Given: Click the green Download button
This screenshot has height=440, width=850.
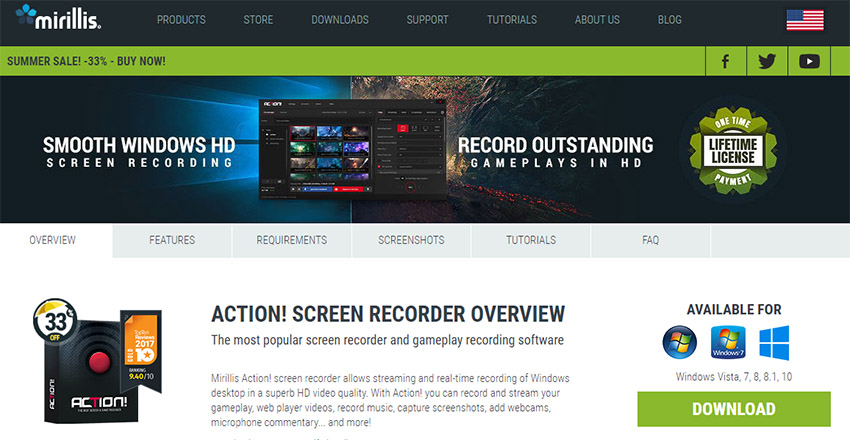Looking at the screenshot, I should [733, 409].
